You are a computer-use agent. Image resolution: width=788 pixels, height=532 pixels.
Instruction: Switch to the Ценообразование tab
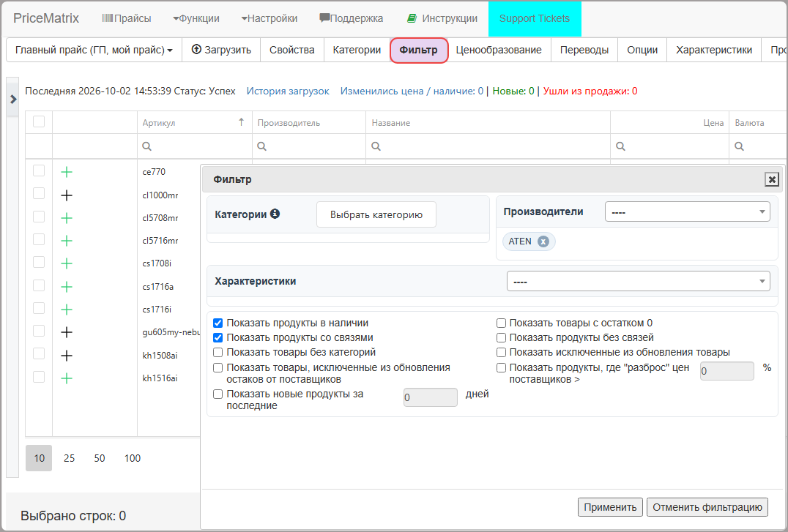pos(499,50)
